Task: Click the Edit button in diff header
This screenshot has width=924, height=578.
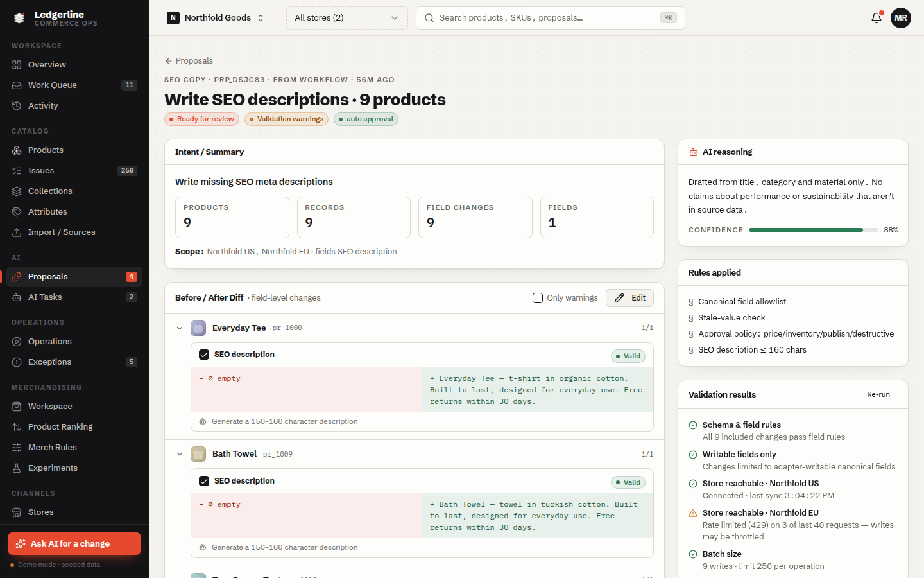Action: (x=629, y=298)
